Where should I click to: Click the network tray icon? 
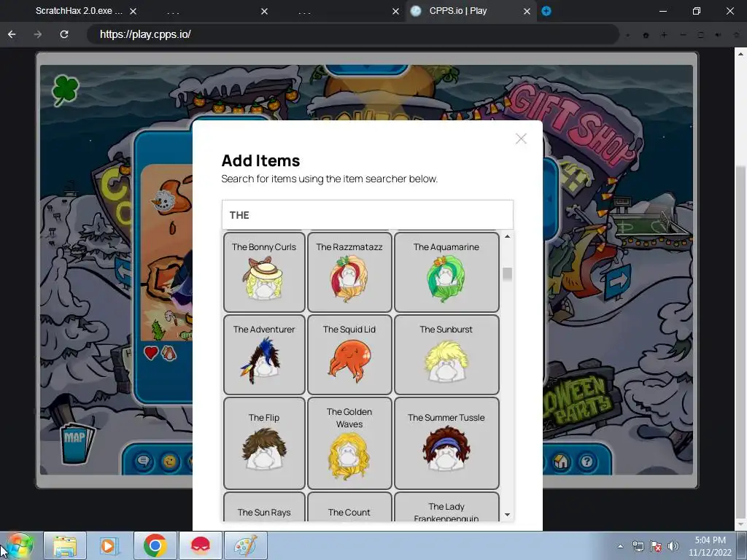[638, 546]
